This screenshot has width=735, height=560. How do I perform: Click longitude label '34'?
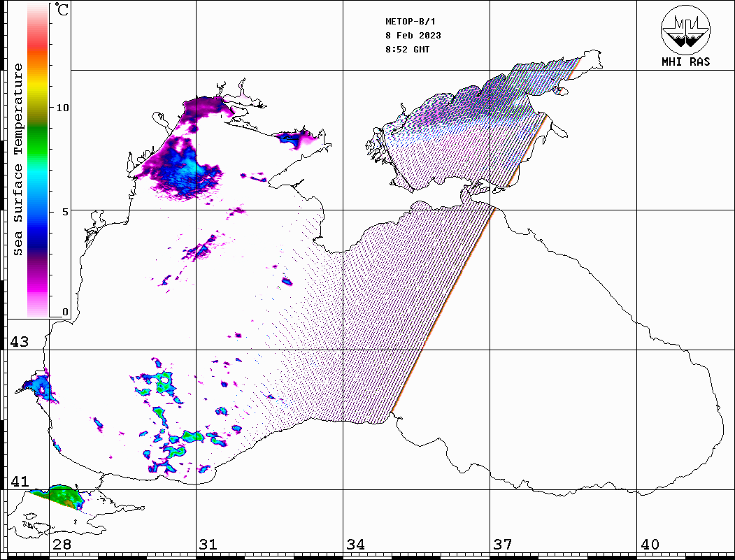tap(355, 545)
